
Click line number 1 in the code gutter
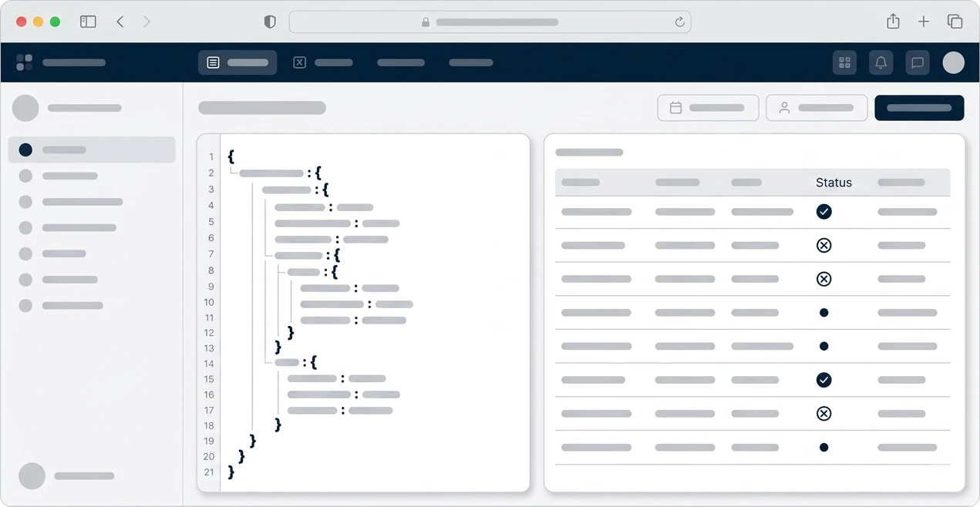[x=211, y=157]
